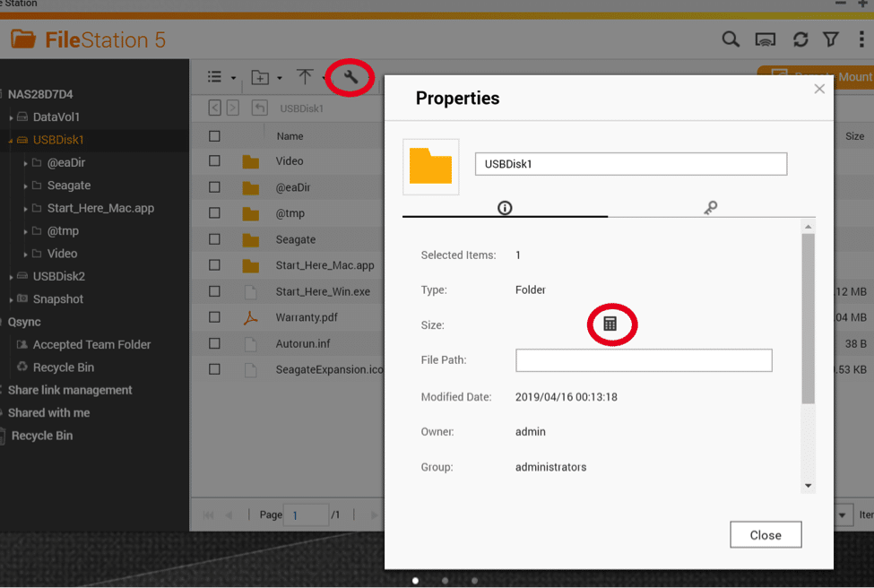Collapse the USBDisk1 tree node
This screenshot has height=588, width=874.
11,141
